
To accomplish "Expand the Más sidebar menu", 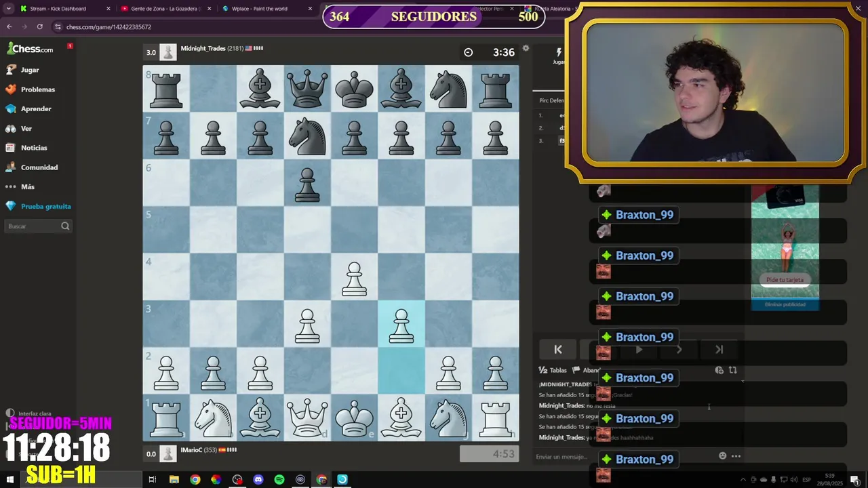I will (27, 186).
